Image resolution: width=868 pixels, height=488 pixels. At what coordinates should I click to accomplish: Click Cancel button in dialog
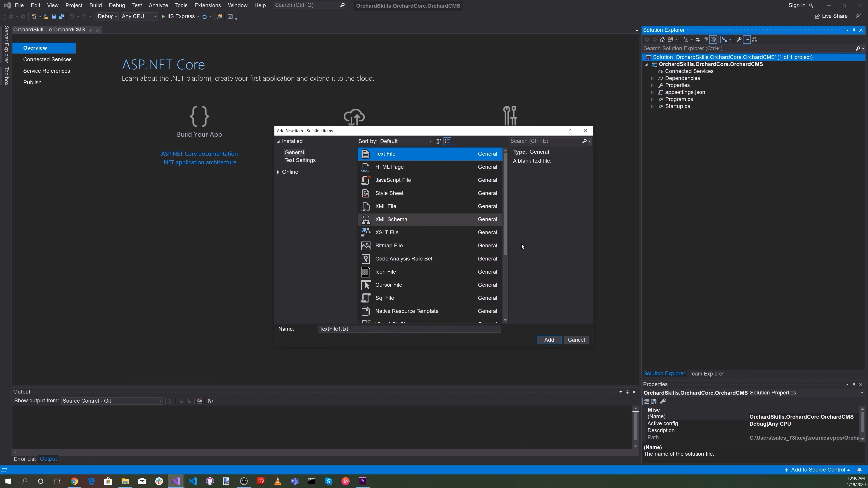(x=576, y=340)
